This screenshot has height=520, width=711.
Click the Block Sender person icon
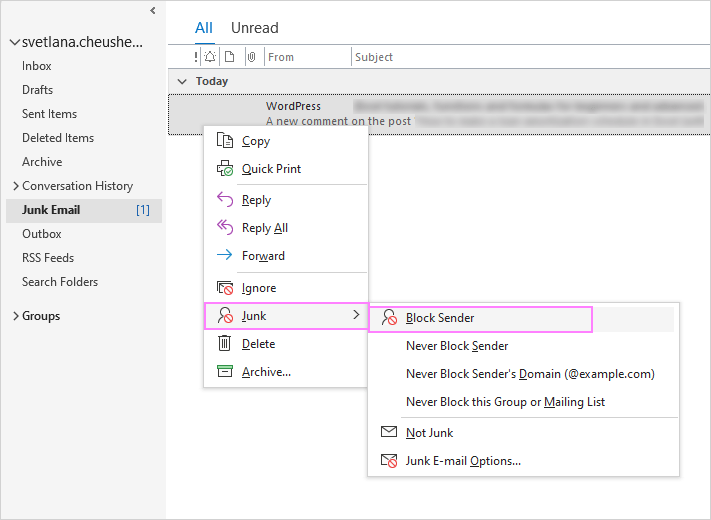pos(389,318)
